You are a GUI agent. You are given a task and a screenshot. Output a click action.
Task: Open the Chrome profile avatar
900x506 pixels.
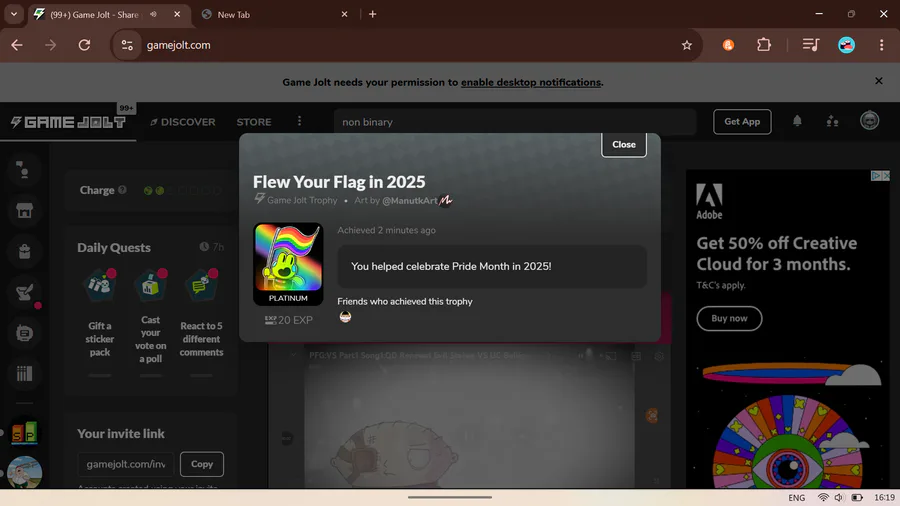coord(846,45)
